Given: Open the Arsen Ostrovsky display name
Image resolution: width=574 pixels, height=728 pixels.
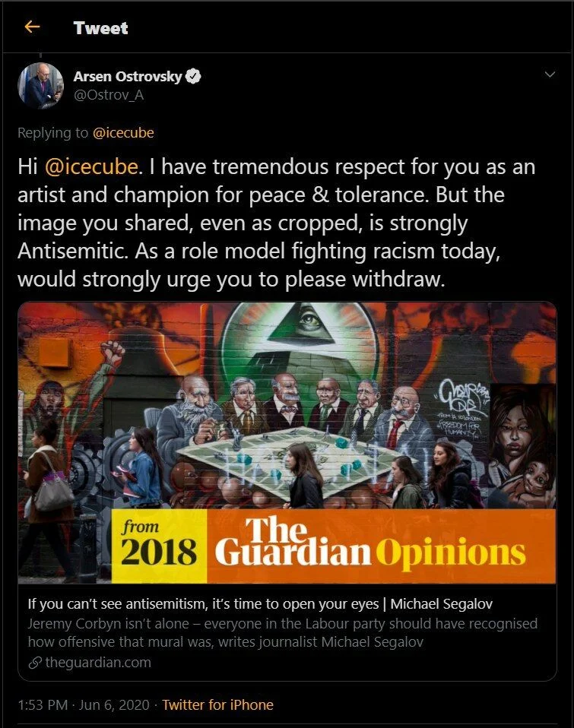Looking at the screenshot, I should (x=128, y=76).
